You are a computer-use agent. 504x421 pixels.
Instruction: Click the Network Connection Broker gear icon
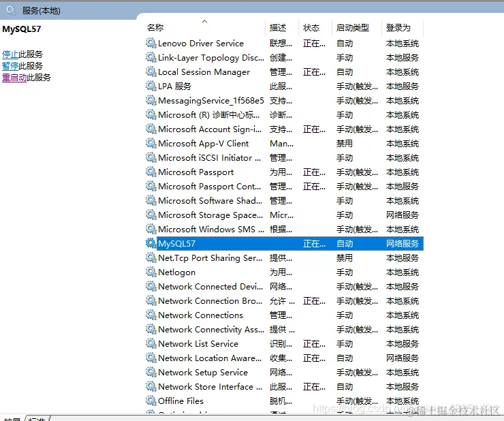[151, 300]
